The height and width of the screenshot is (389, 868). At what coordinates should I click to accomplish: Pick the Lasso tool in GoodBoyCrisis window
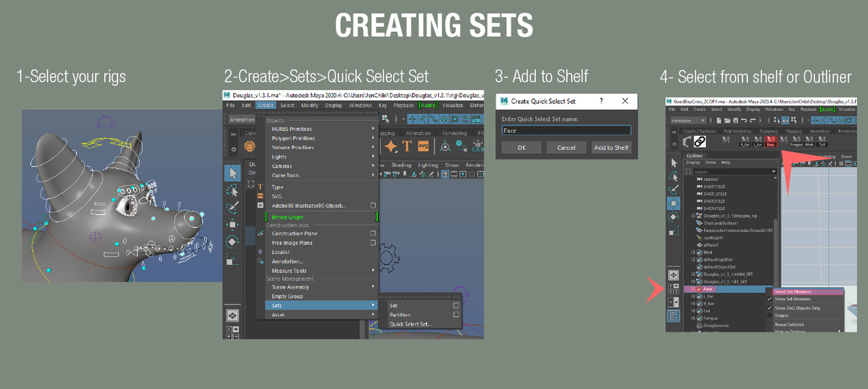click(x=673, y=177)
